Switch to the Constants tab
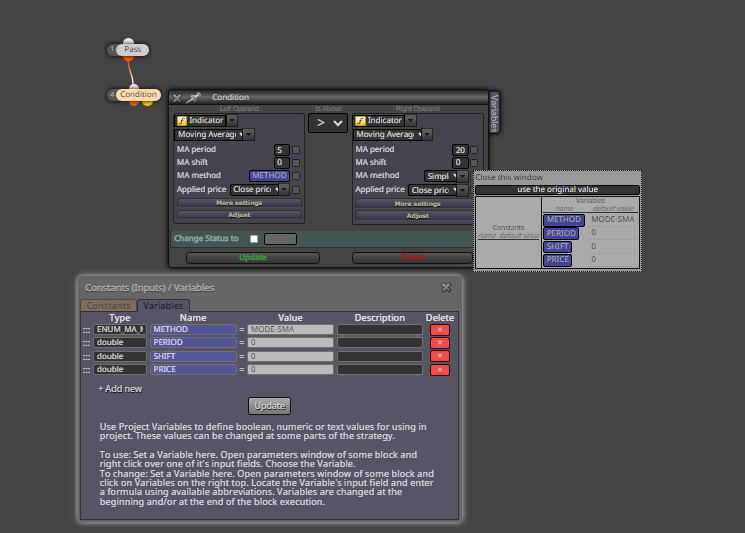 pos(108,305)
